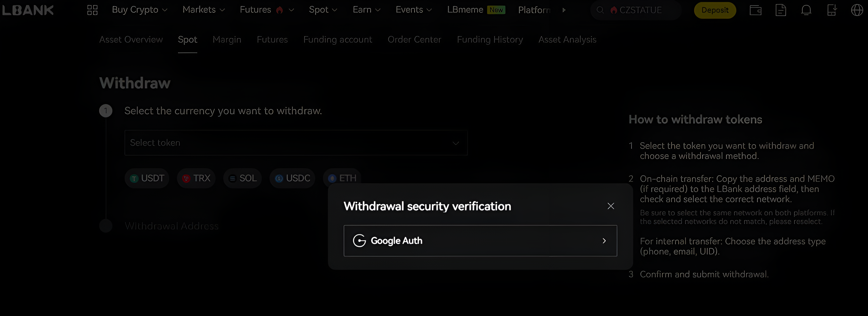Choose the USDT quick token chip
The image size is (868, 316).
click(147, 178)
